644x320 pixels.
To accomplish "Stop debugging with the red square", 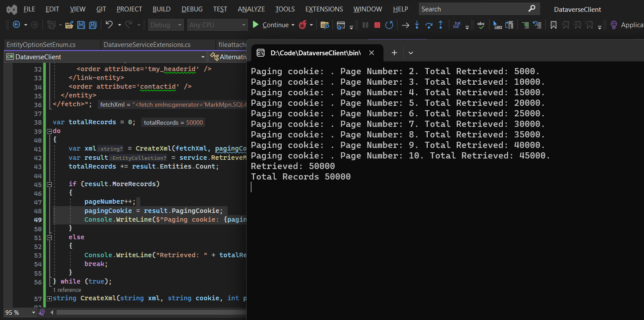I will pos(377,25).
